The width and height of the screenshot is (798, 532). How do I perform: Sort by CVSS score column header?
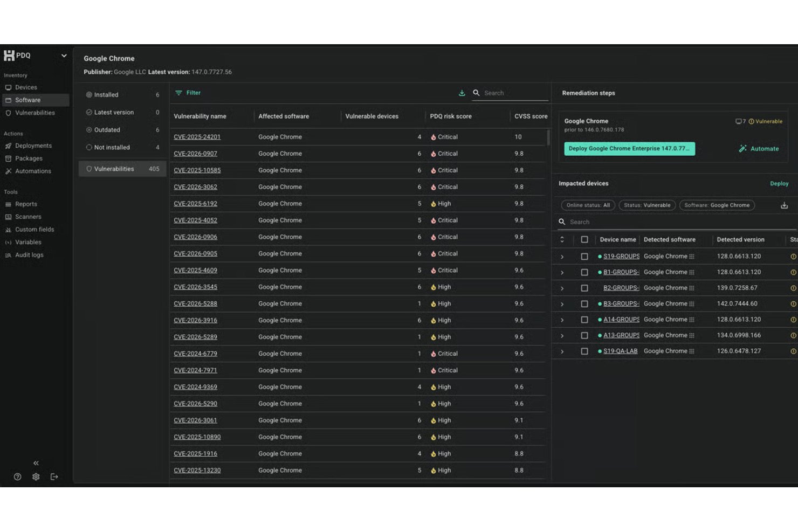coord(531,116)
